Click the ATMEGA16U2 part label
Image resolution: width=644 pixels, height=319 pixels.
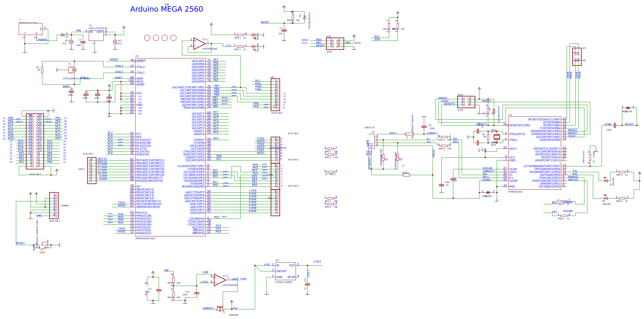pyautogui.click(x=516, y=192)
